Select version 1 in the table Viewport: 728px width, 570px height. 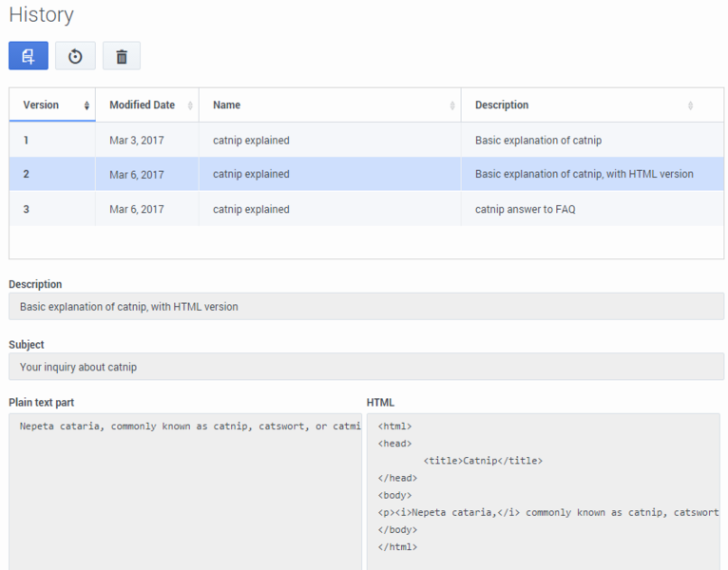366,141
